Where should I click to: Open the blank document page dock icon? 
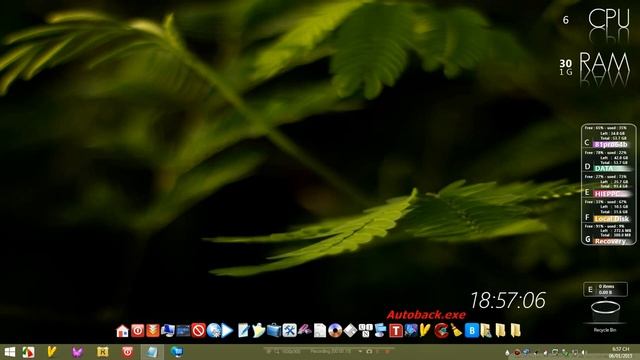320,331
